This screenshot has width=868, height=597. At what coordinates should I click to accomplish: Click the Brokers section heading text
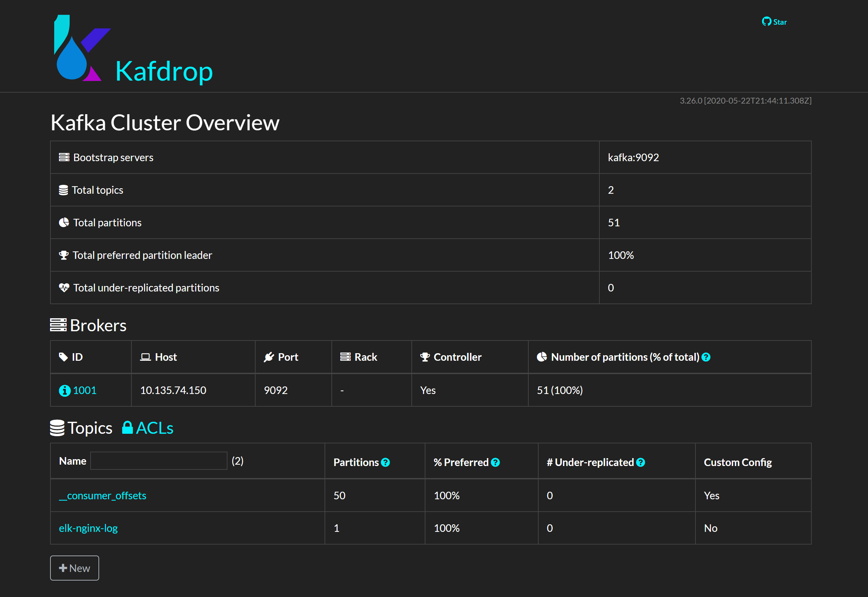(x=98, y=325)
